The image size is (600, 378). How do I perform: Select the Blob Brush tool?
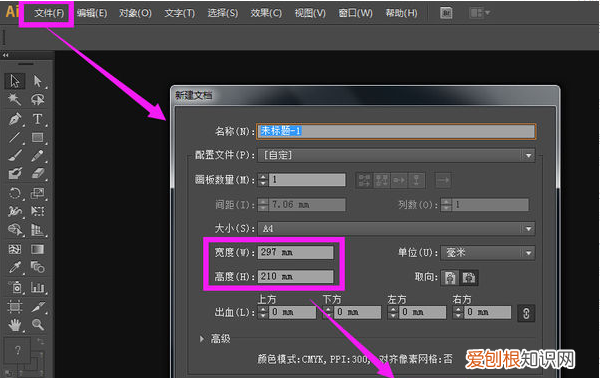15,174
